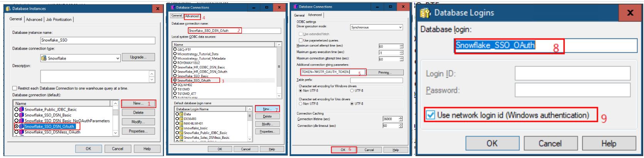
Task: Click the Snowflake_SSO_DSNless_OAuth connection icon
Action: click(x=22, y=132)
